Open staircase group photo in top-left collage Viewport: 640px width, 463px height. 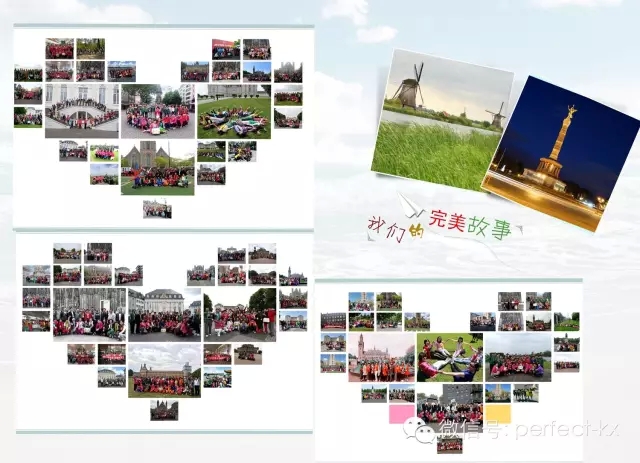coord(82,110)
